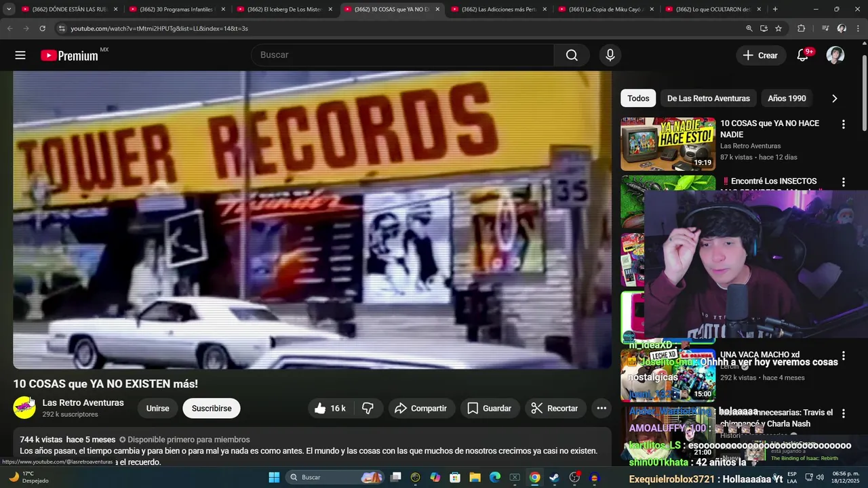Open Microsoft Edge from the taskbar
Viewport: 868px width, 488px height.
(495, 477)
